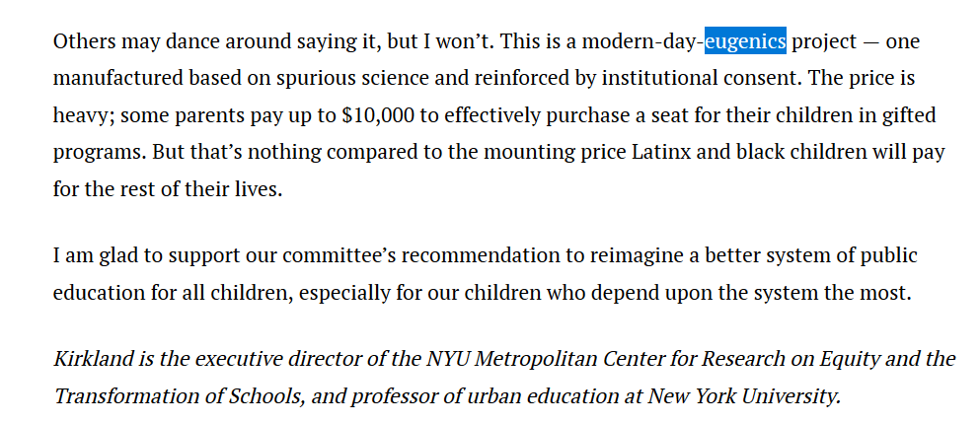Click the word "recommendation"
980x423 pixels.
pos(485,255)
